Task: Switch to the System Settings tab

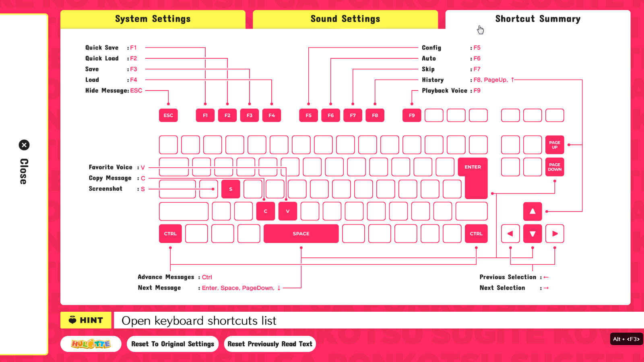Action: point(153,19)
